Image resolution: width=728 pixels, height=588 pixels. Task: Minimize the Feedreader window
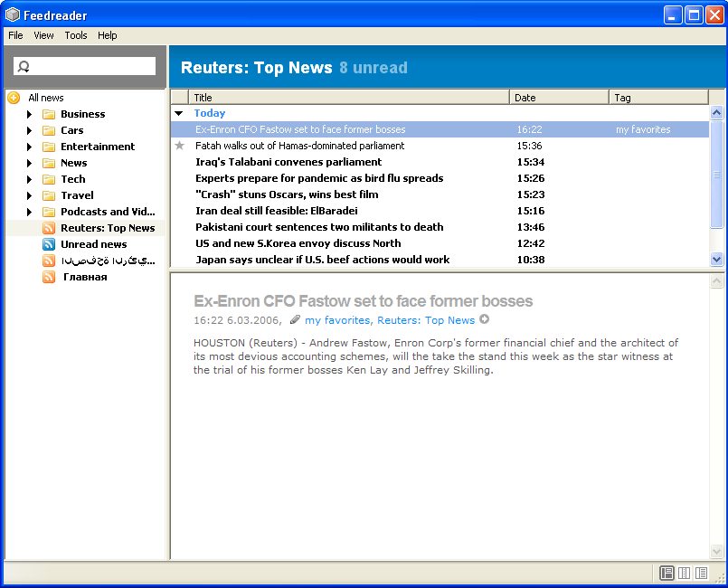(672, 15)
